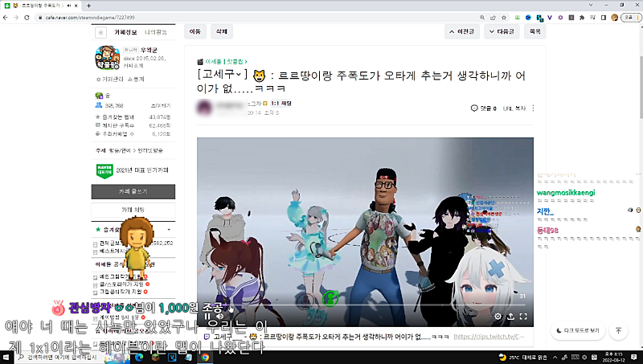The image size is (643, 364).
Task: Toggle the browser side panel icon
Action: pyautogui.click(x=604, y=18)
